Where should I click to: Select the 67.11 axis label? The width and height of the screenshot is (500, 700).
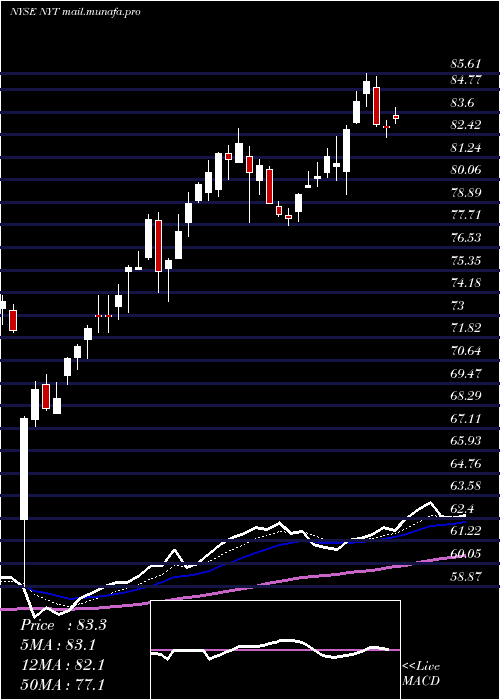coord(466,419)
